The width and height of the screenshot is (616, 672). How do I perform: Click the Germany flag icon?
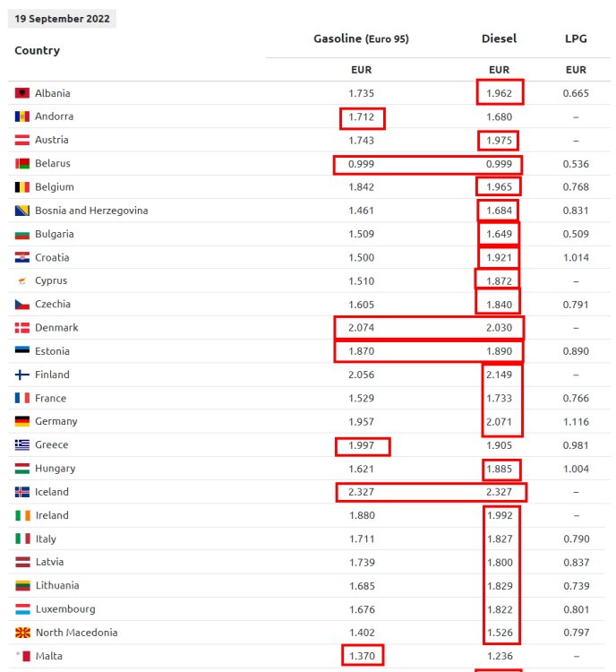22,421
